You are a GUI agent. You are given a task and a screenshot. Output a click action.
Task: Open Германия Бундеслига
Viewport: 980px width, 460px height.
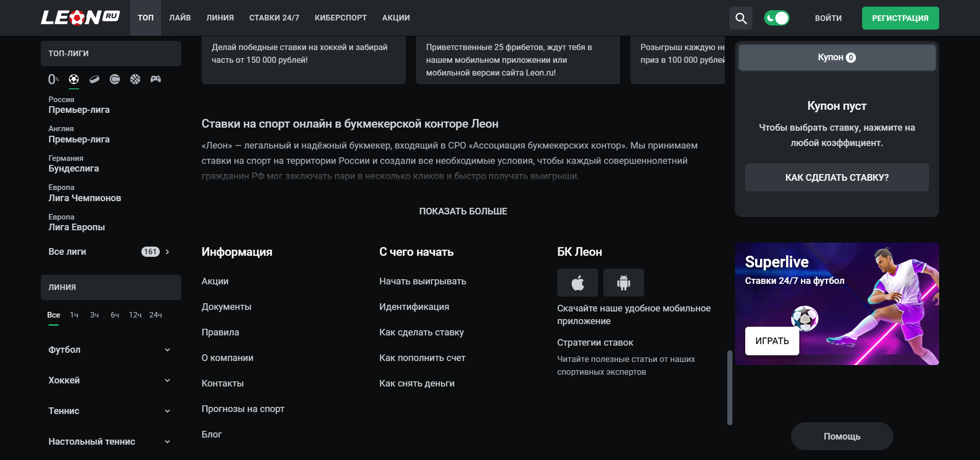pyautogui.click(x=74, y=164)
